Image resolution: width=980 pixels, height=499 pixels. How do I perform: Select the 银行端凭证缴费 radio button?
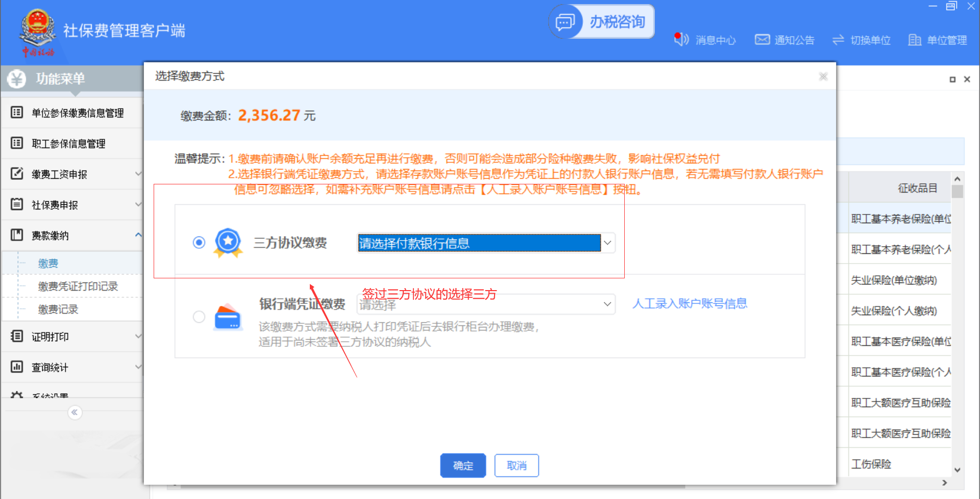pyautogui.click(x=199, y=317)
